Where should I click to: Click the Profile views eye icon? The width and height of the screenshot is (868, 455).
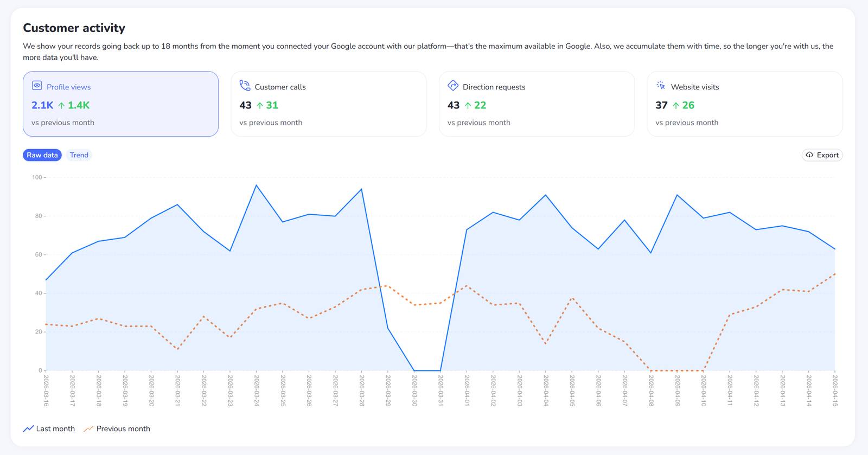point(37,86)
